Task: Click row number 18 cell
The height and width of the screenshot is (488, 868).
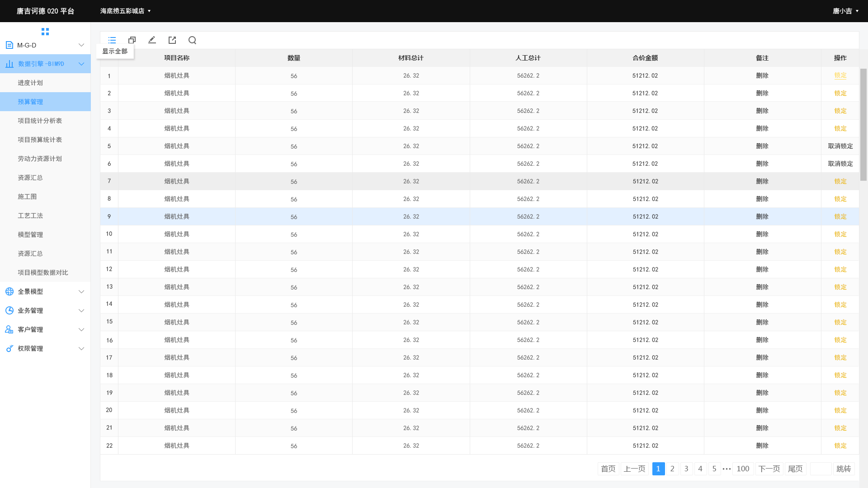Action: point(109,375)
